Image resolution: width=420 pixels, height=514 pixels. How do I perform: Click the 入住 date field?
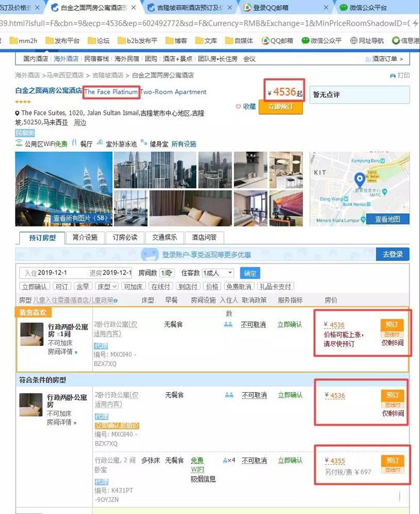pos(52,273)
